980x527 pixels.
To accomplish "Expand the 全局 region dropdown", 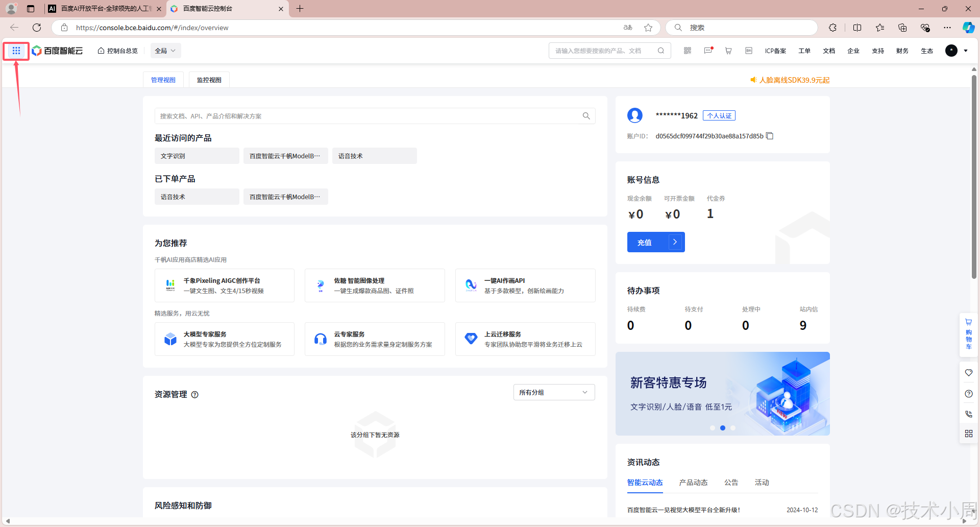I will tap(165, 51).
